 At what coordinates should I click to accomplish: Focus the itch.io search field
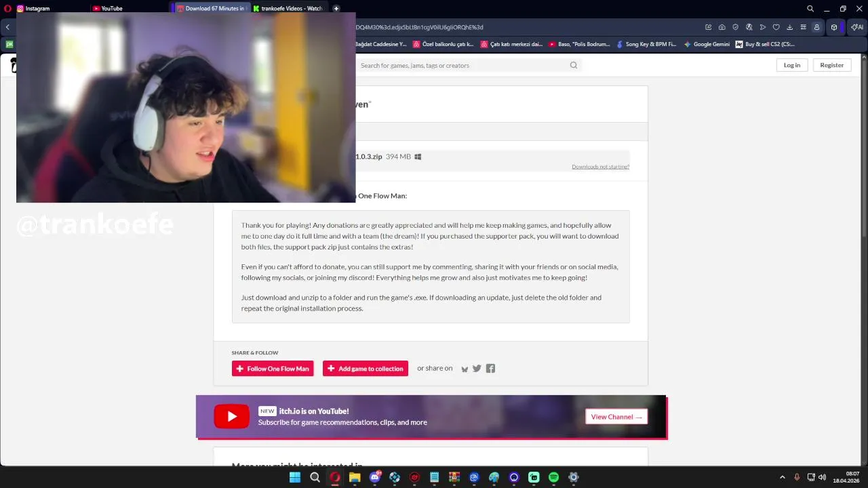(x=468, y=65)
